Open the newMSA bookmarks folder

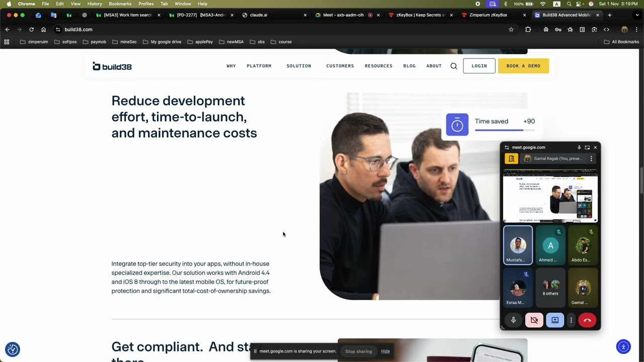click(231, 42)
